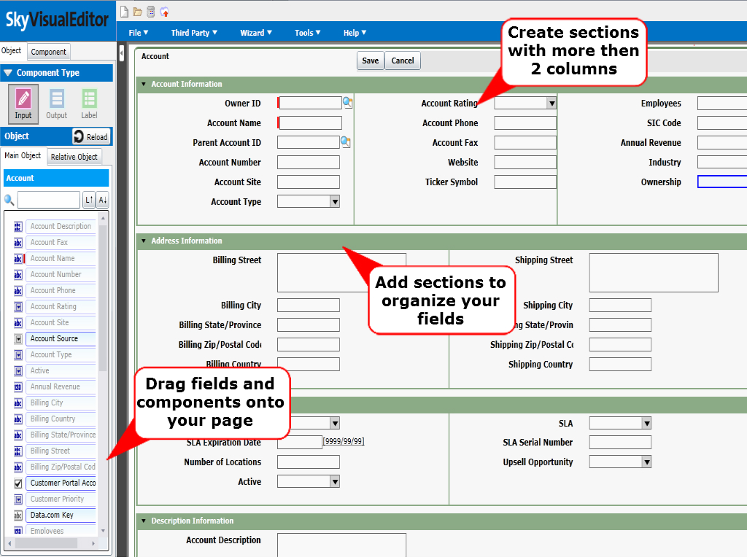747x560 pixels.
Task: Open the Wizard menu
Action: tap(255, 32)
